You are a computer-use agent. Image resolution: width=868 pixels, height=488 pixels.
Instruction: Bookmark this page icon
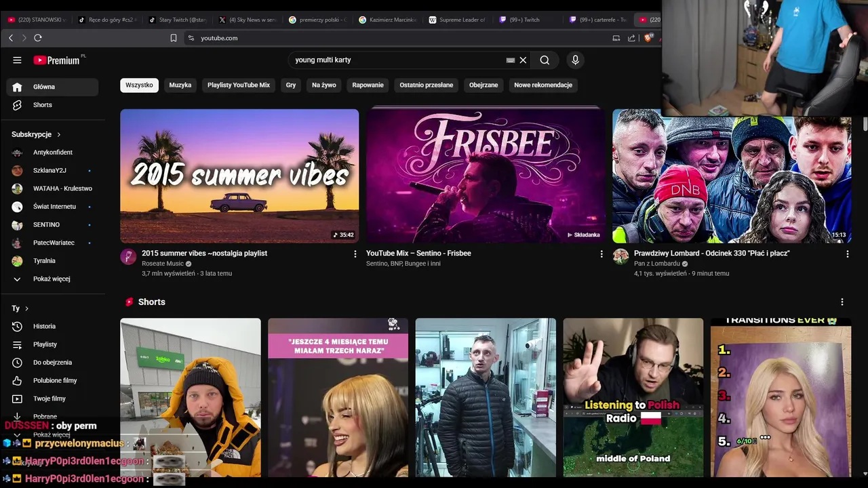coord(174,38)
